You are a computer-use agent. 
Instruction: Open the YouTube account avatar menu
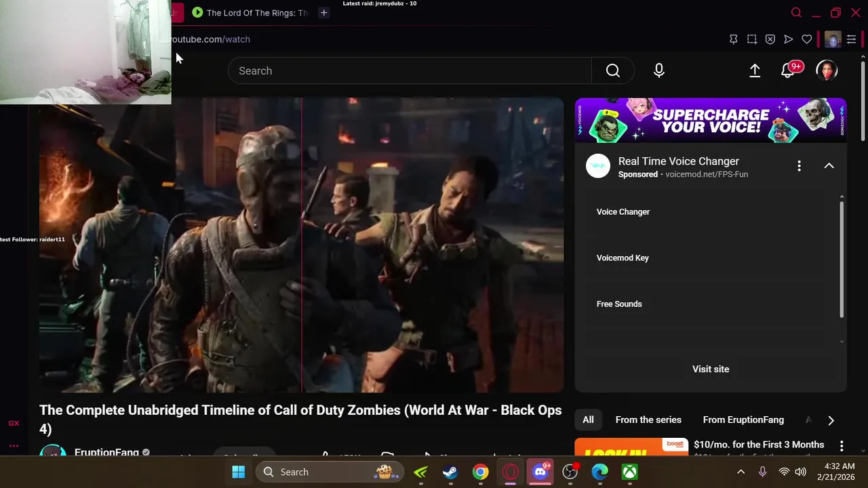pos(827,70)
